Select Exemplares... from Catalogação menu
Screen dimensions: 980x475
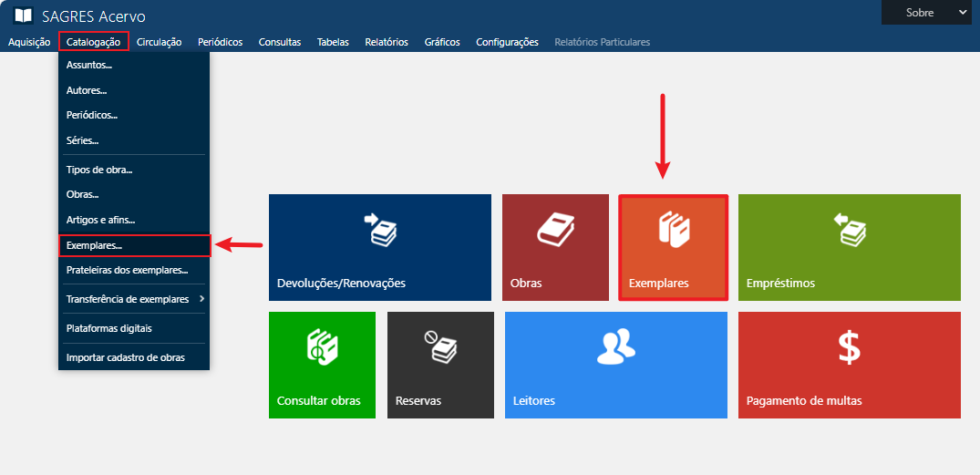pyautogui.click(x=94, y=245)
